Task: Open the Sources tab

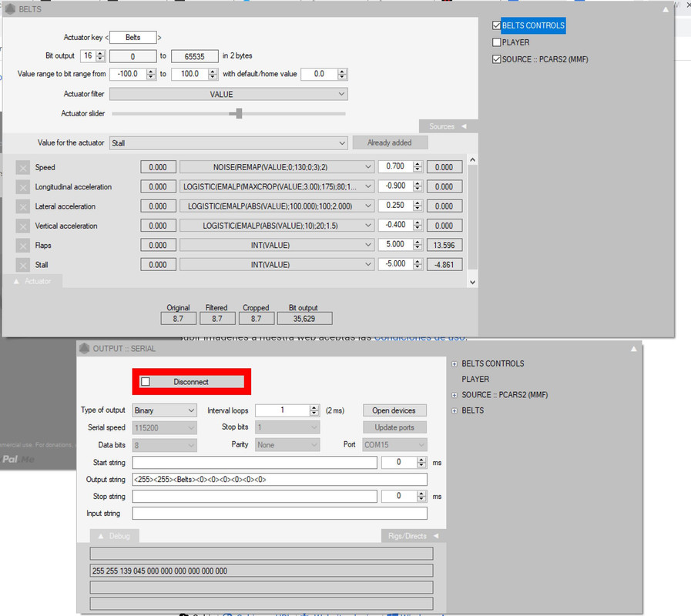Action: tap(448, 126)
